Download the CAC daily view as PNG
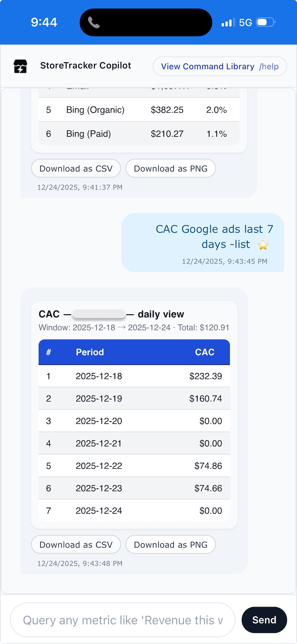This screenshot has height=644, width=297. [171, 545]
